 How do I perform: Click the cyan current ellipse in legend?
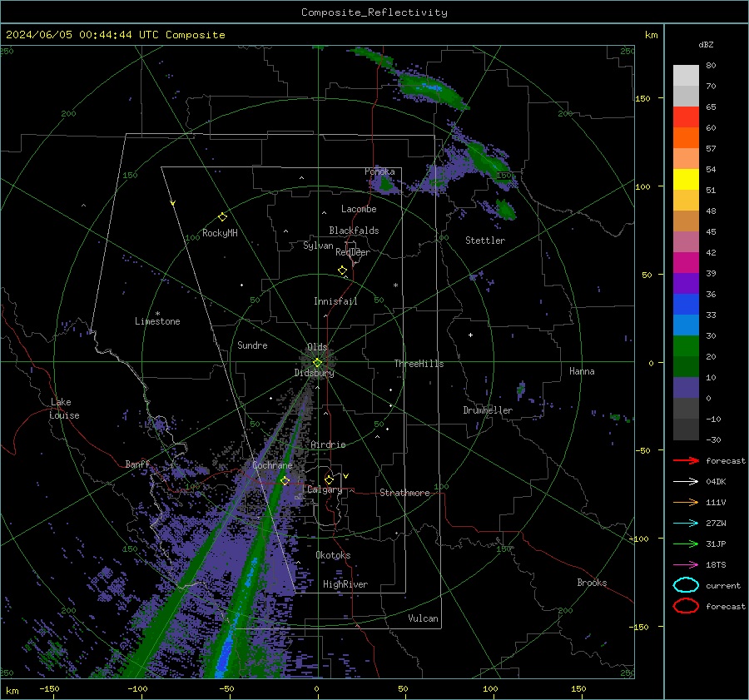click(x=686, y=585)
